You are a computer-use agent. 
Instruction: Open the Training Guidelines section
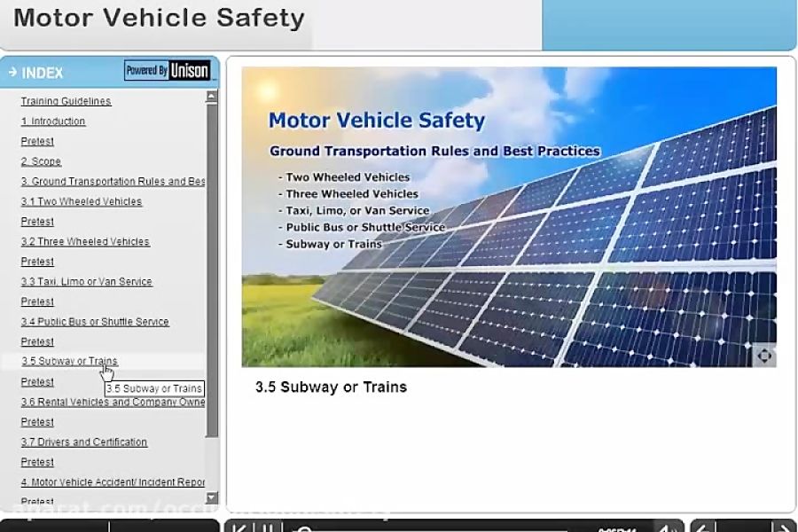click(65, 101)
